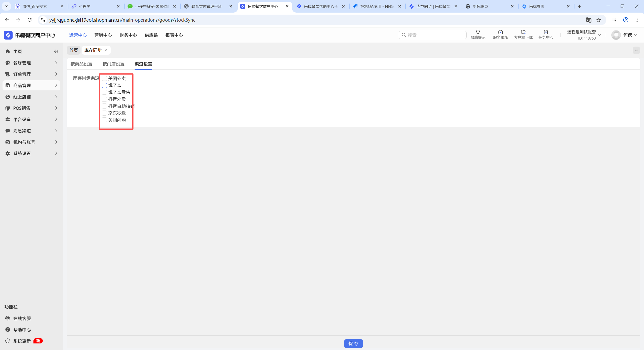Image resolution: width=644 pixels, height=350 pixels.
Task: Expand the 平台渠道 menu chevron
Action: click(x=56, y=119)
